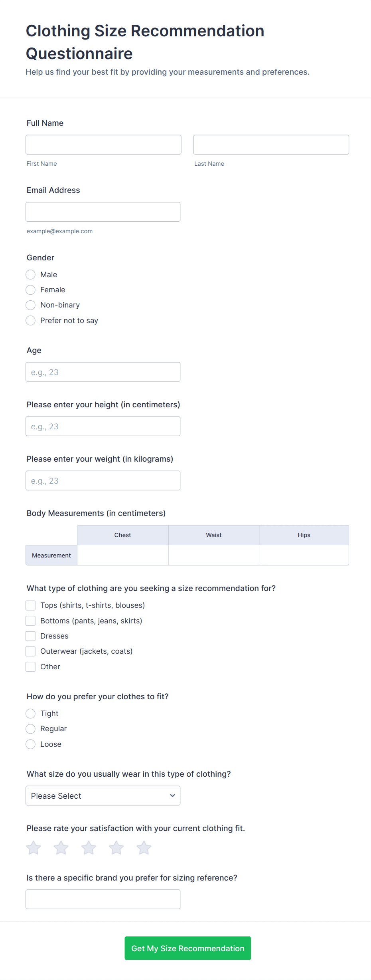Focus the height in centimeters field

[103, 427]
